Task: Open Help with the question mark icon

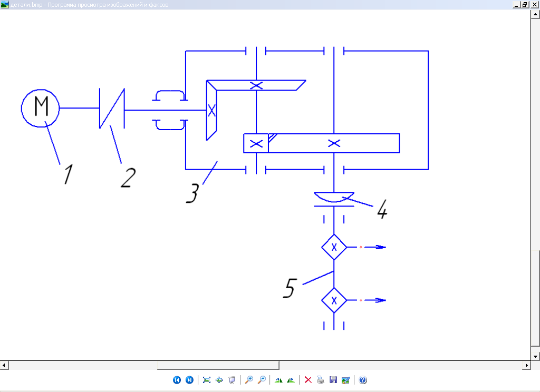Action: [x=363, y=380]
